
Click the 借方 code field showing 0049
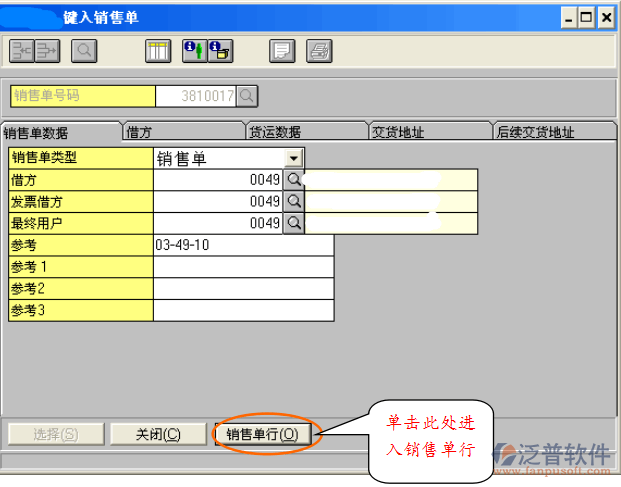click(218, 180)
